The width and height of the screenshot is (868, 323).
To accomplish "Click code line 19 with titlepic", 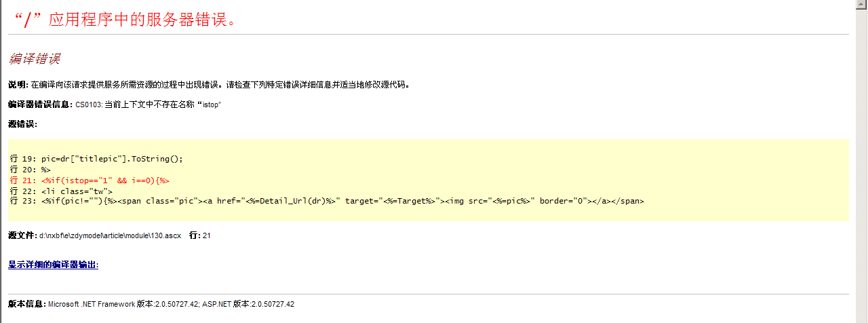I will 96,159.
